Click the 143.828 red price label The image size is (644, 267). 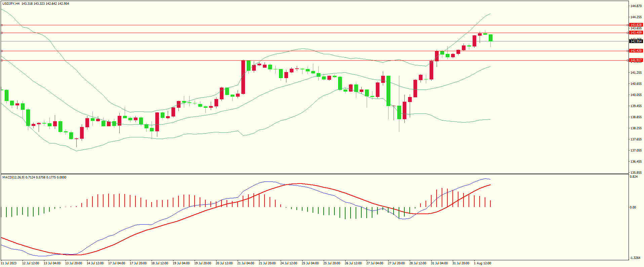tap(636, 25)
